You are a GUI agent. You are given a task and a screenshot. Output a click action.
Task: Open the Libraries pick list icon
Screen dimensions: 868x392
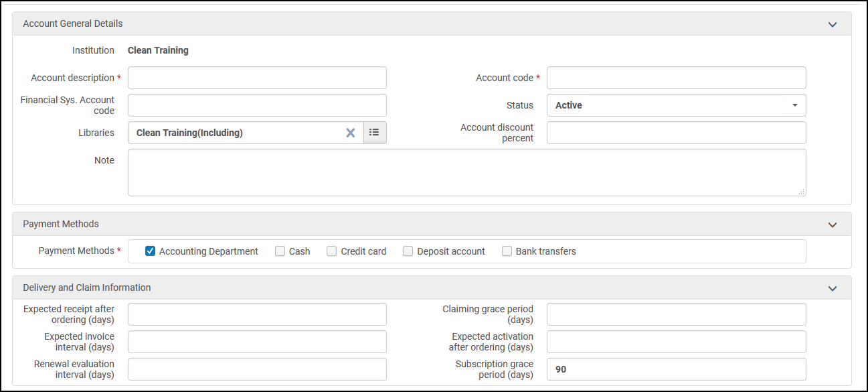point(375,133)
